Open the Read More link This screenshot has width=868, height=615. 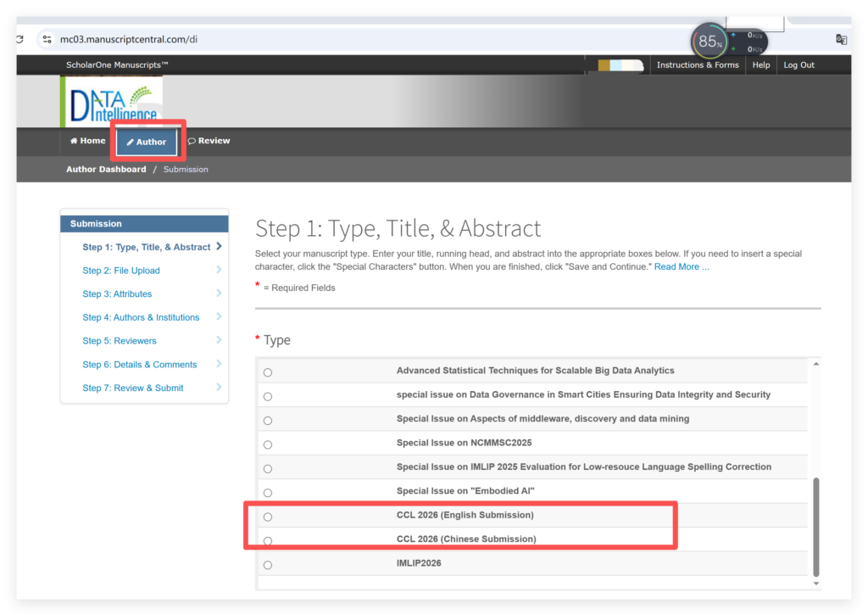click(682, 266)
